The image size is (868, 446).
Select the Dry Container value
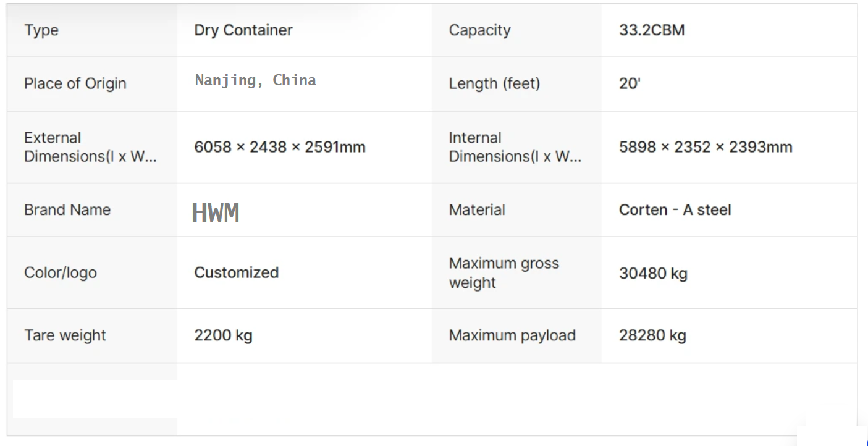tap(243, 30)
